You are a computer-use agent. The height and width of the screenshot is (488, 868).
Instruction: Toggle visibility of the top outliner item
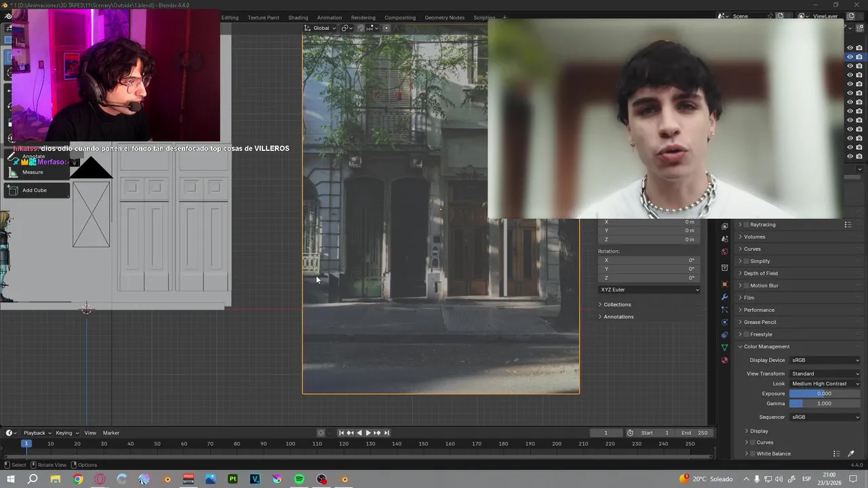coord(850,48)
